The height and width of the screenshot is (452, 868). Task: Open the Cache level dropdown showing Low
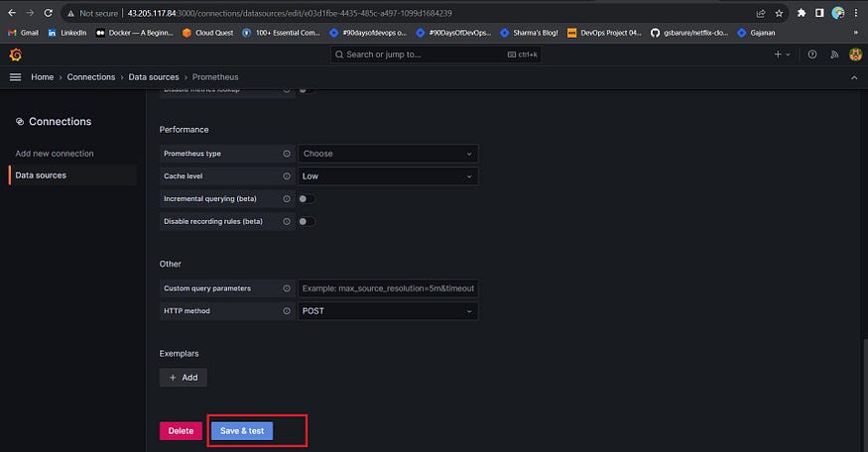(x=388, y=176)
